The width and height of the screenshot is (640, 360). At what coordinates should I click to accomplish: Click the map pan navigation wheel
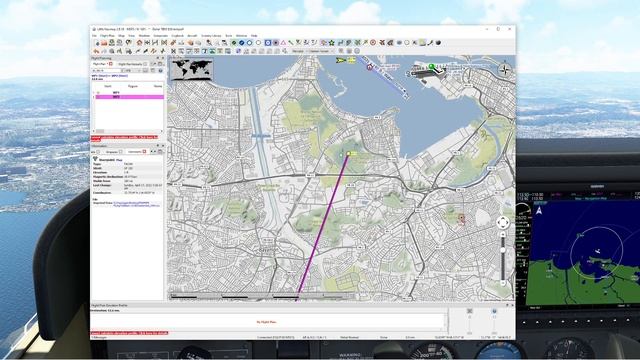coord(503,223)
